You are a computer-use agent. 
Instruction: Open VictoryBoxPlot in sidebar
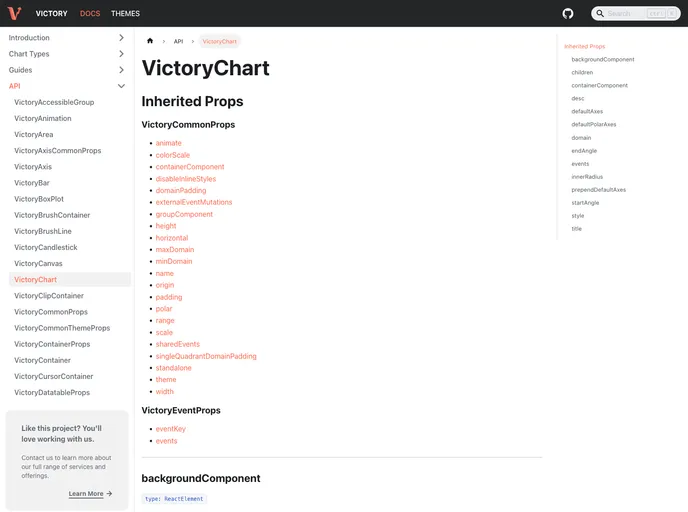click(39, 199)
